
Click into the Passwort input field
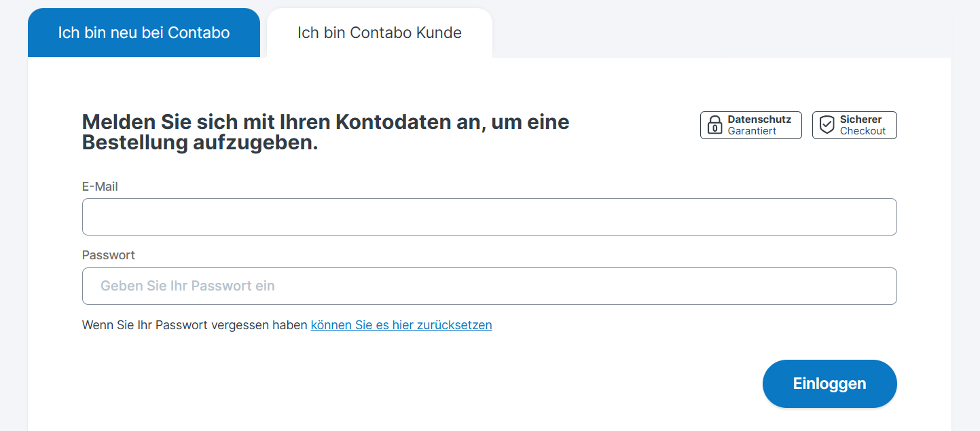click(x=489, y=286)
